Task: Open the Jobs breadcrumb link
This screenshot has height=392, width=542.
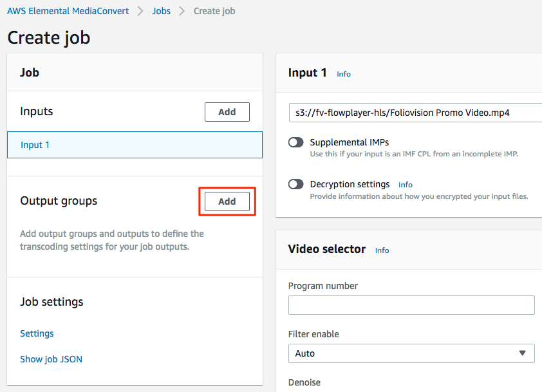Action: (162, 11)
